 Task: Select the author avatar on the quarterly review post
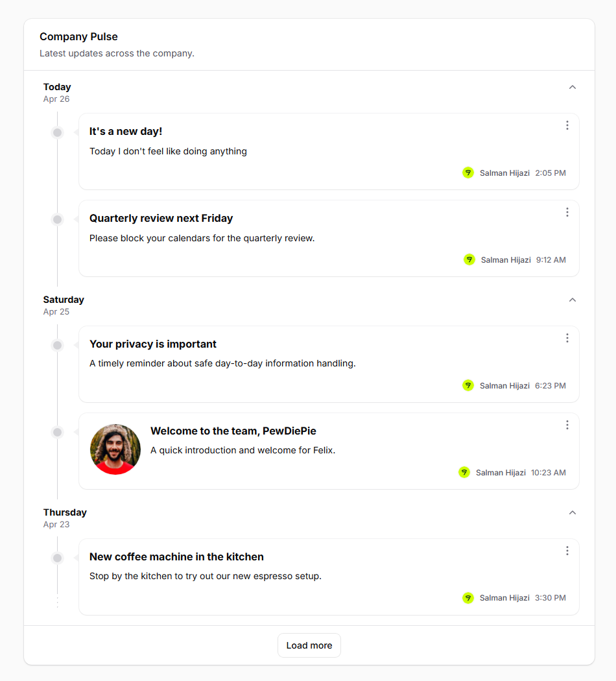(469, 259)
